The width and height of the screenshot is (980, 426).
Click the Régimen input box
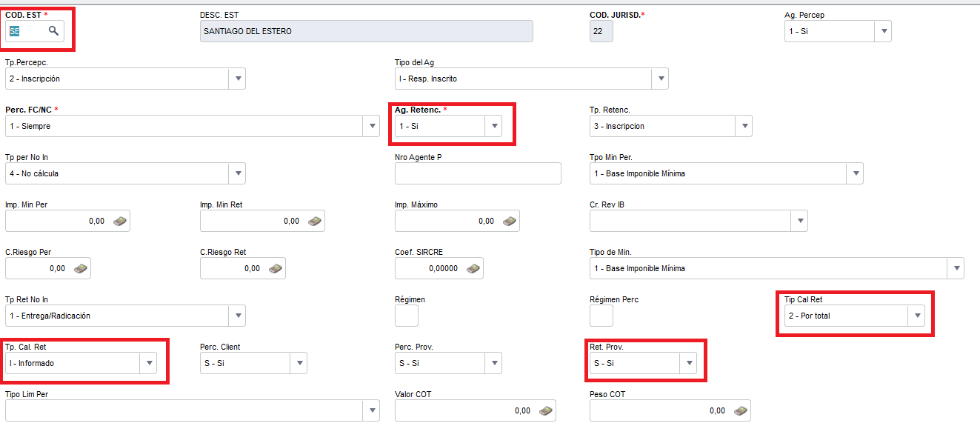[x=407, y=316]
